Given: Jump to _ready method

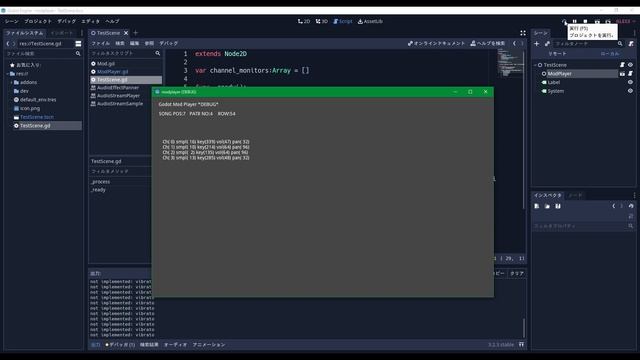Looking at the screenshot, I should coord(98,190).
